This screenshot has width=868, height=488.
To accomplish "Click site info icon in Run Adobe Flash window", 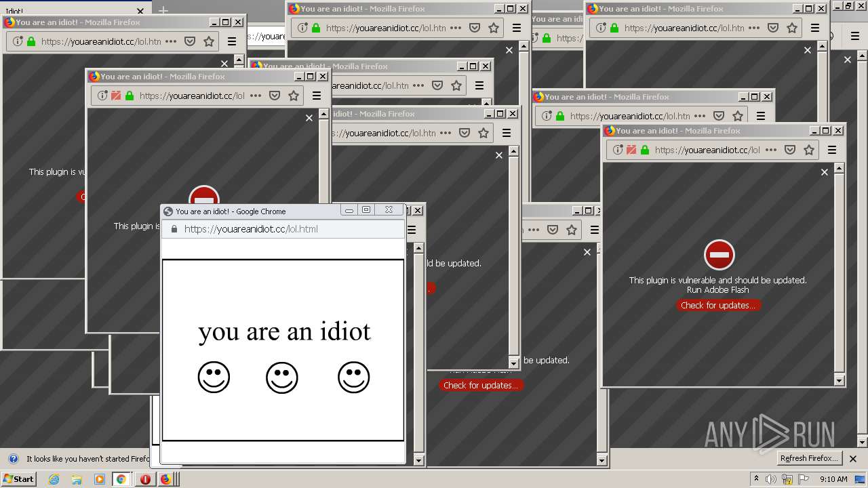I will pos(618,150).
